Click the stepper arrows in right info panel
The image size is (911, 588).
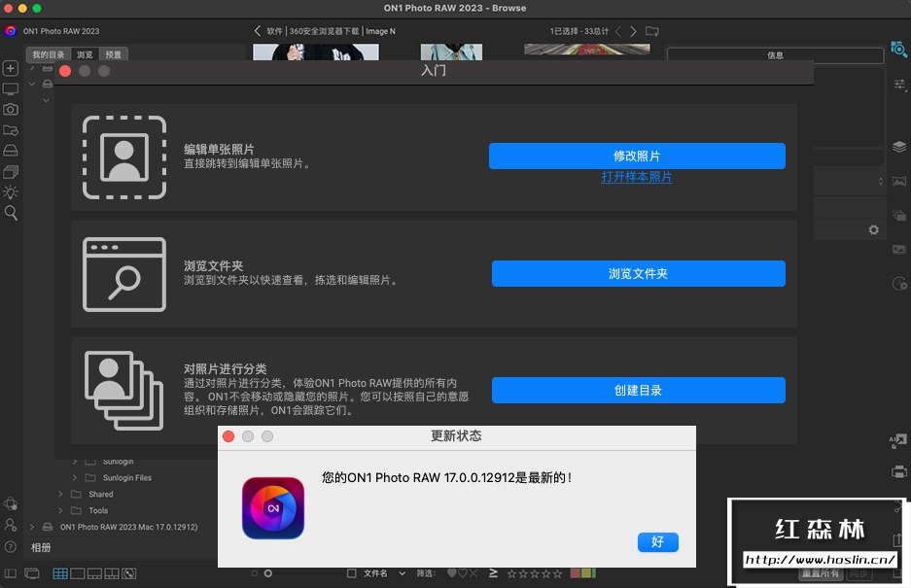[x=880, y=182]
